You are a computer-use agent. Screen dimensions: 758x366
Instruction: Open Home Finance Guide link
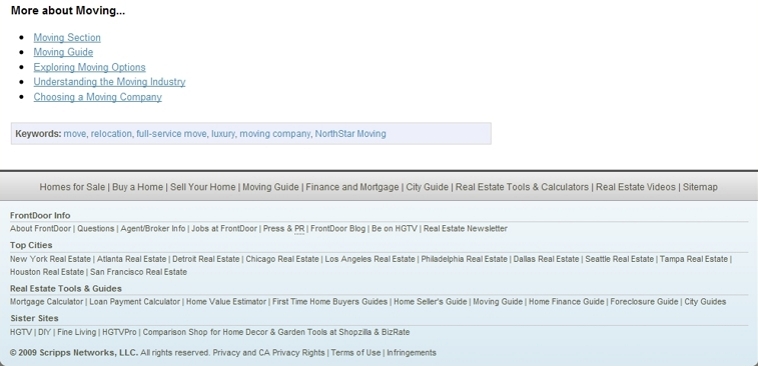[x=567, y=302]
